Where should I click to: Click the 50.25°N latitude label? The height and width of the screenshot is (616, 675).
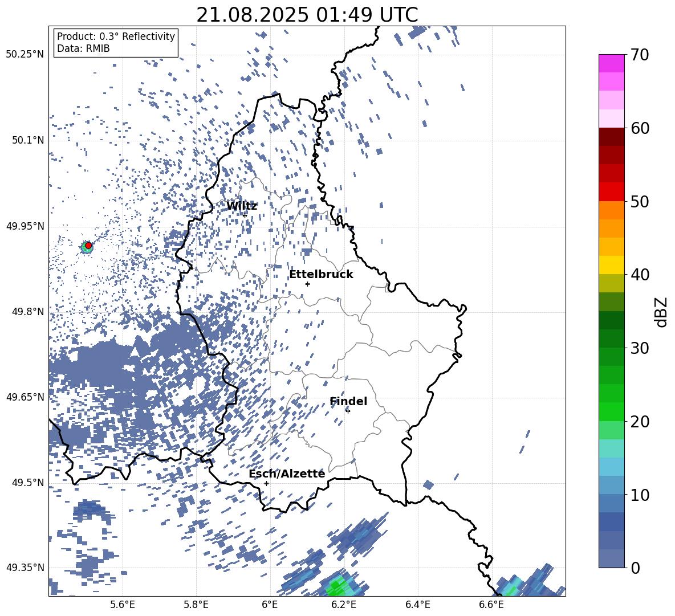[25, 55]
